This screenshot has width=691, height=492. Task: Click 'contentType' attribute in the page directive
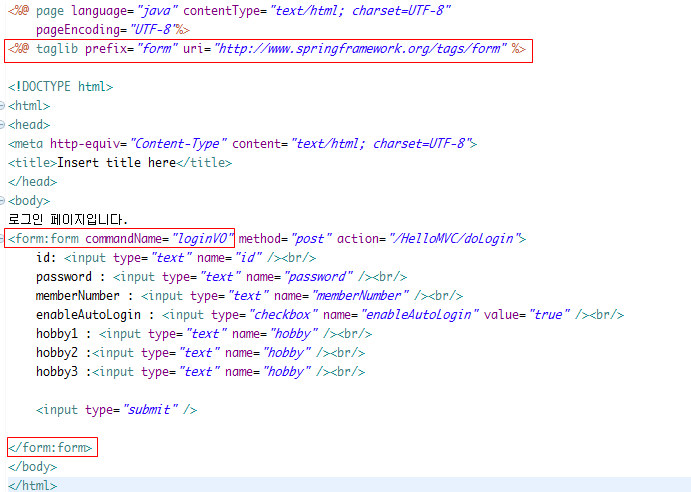[x=222, y=11]
